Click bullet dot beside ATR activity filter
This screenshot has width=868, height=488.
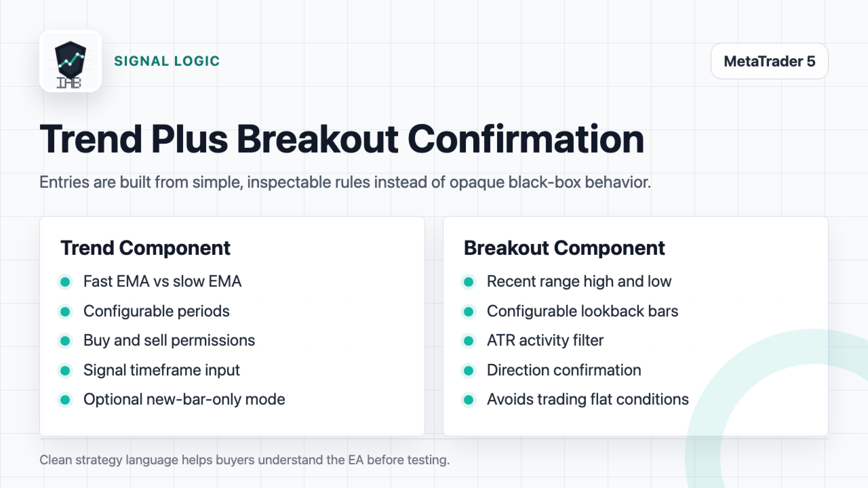(x=469, y=341)
